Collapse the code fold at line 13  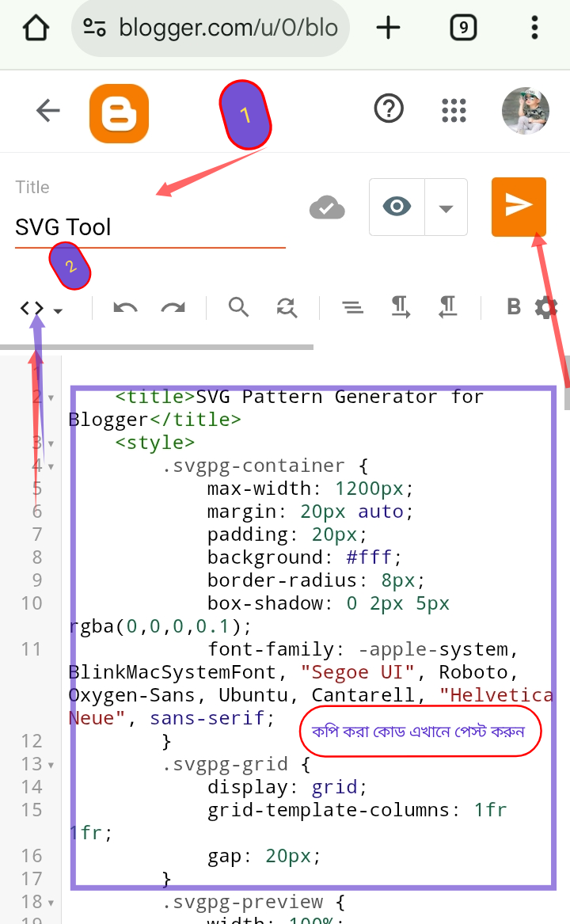pos(51,766)
